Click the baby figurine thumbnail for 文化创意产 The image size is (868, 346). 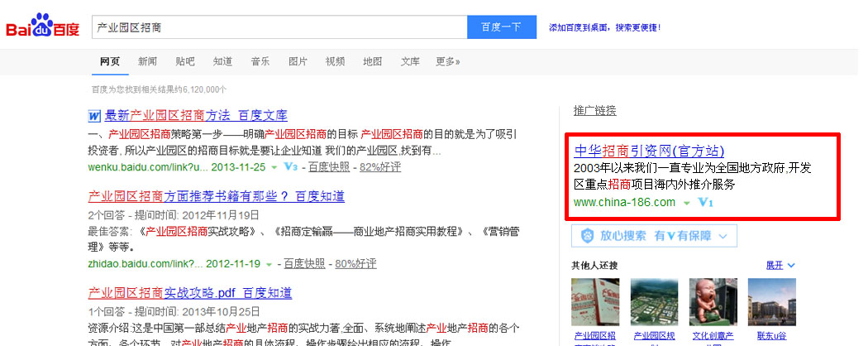[x=713, y=301]
